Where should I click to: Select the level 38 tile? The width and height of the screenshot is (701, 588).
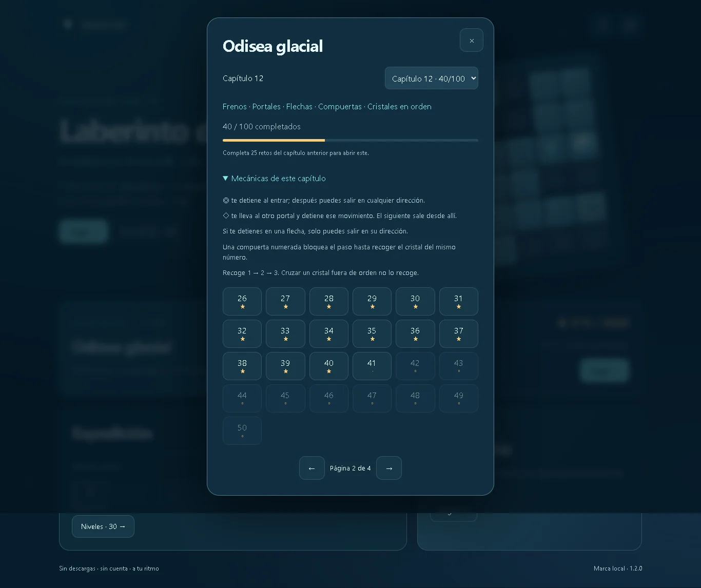pyautogui.click(x=242, y=366)
